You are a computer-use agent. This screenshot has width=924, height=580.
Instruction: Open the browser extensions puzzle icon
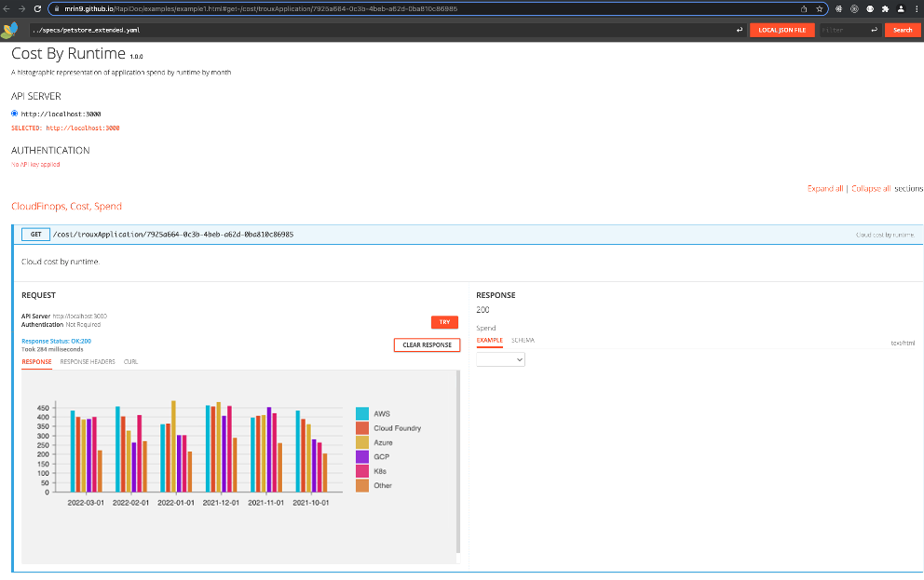(886, 8)
